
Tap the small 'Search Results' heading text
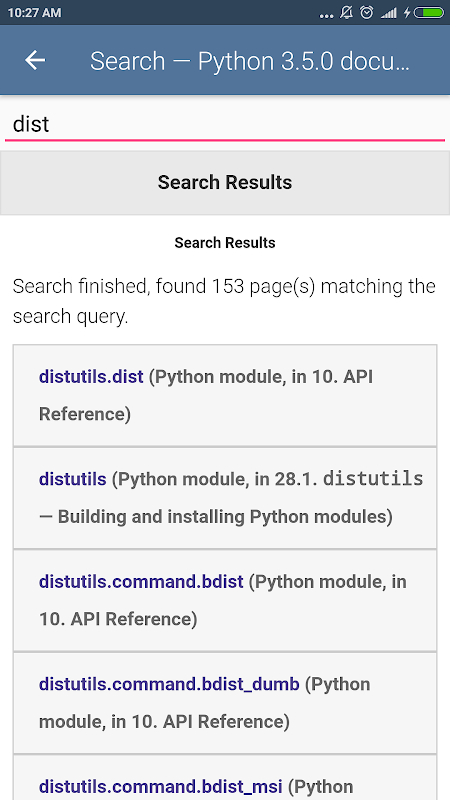225,243
